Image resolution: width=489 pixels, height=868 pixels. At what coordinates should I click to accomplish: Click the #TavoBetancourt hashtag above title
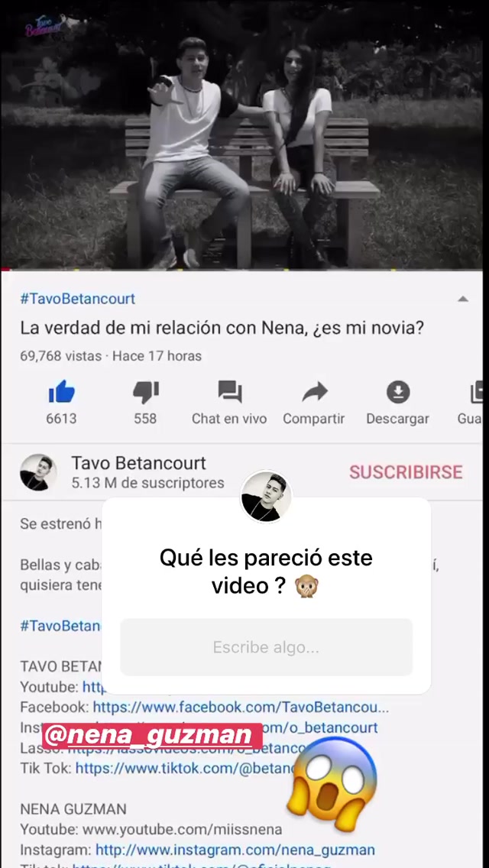77,299
